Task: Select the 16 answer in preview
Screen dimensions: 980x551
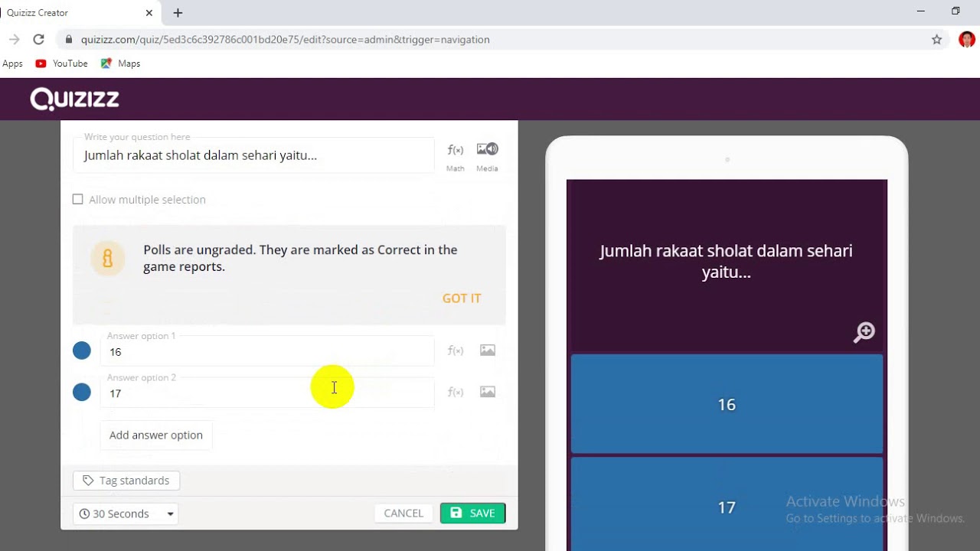Action: coord(727,404)
